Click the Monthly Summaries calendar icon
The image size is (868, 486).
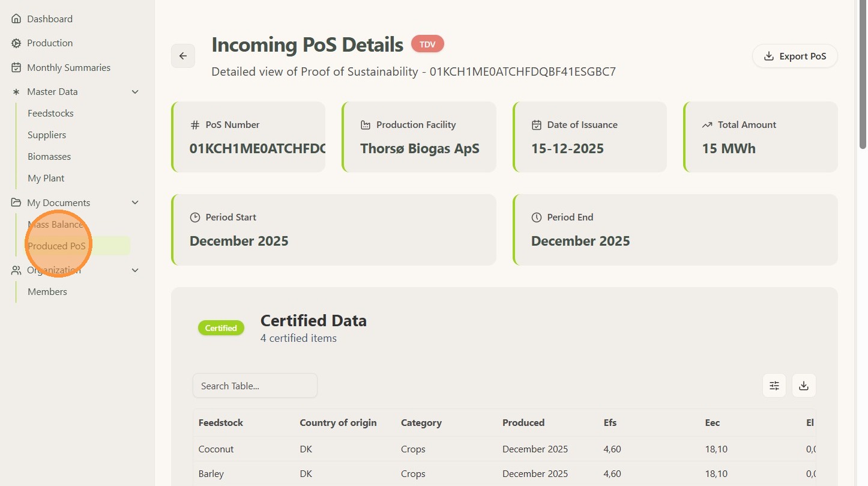coord(16,68)
